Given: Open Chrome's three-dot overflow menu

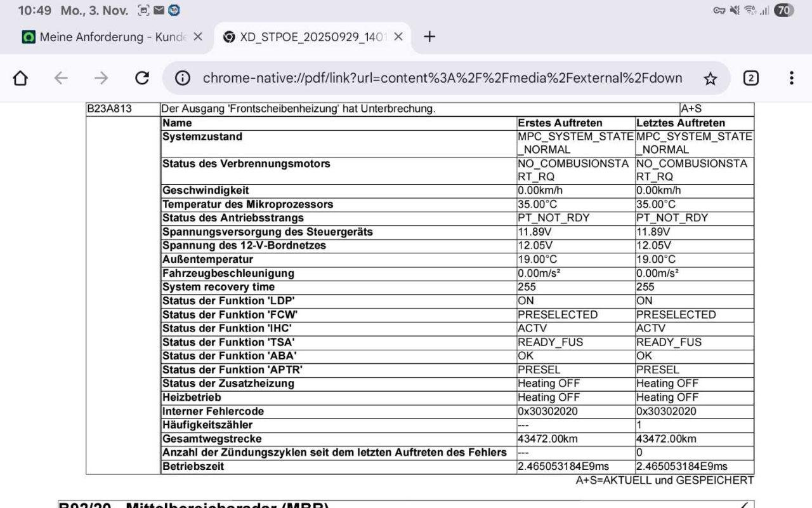Looking at the screenshot, I should (x=791, y=78).
